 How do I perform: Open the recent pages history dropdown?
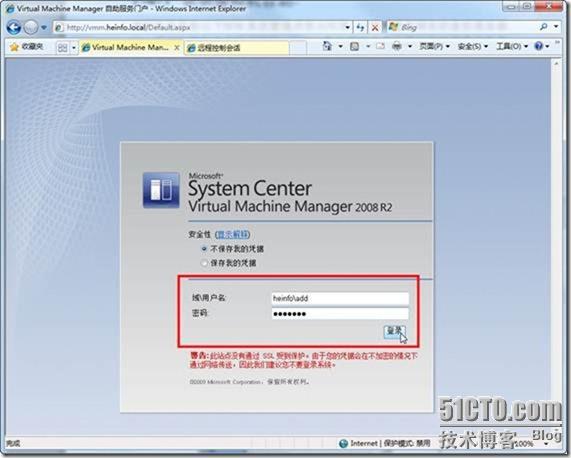coord(44,27)
